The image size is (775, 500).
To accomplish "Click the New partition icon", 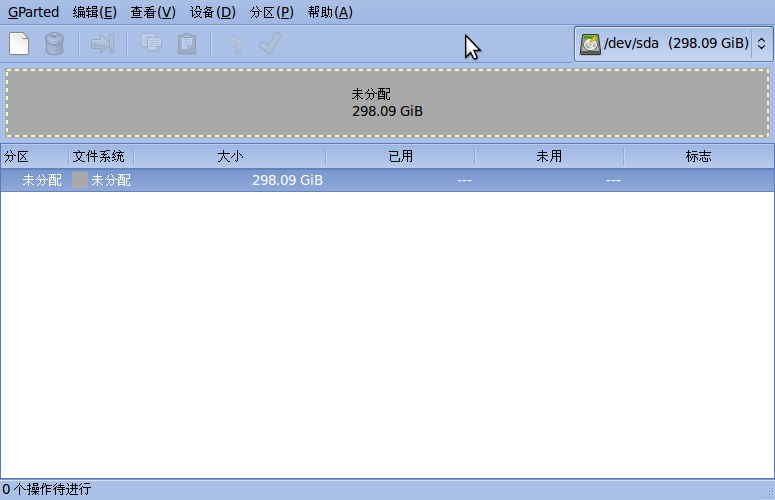I will pos(19,43).
